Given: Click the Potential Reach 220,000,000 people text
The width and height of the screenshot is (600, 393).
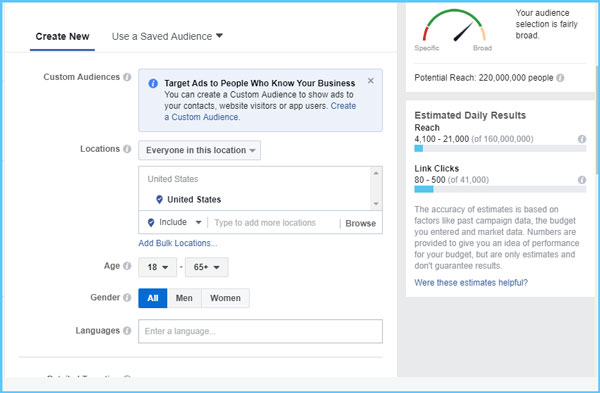Looking at the screenshot, I should (484, 78).
